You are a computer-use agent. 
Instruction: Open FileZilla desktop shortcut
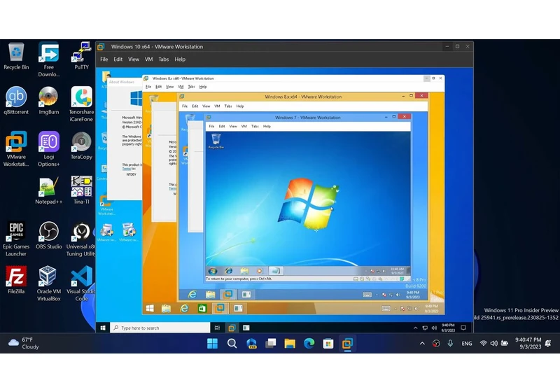click(16, 280)
